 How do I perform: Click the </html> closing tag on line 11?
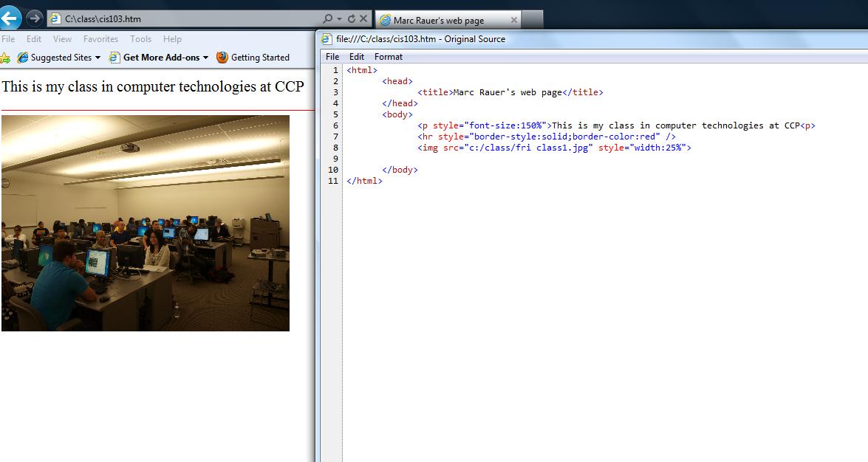[364, 181]
